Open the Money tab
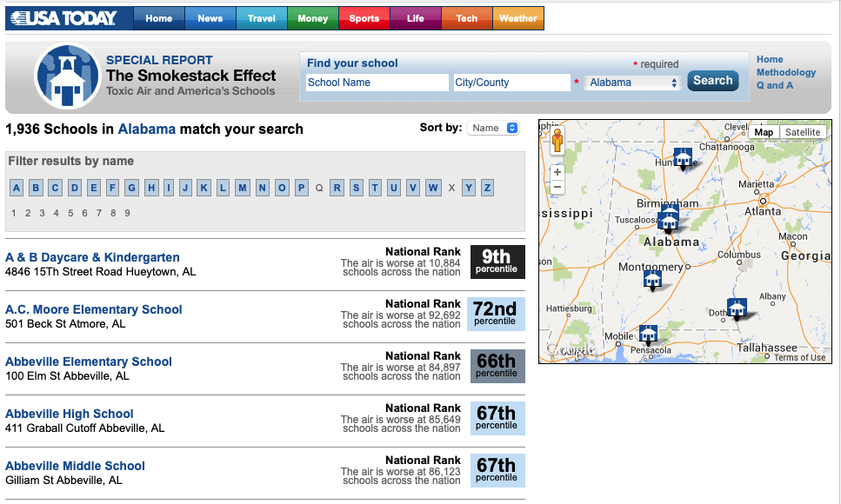The height and width of the screenshot is (504, 841). point(313,18)
